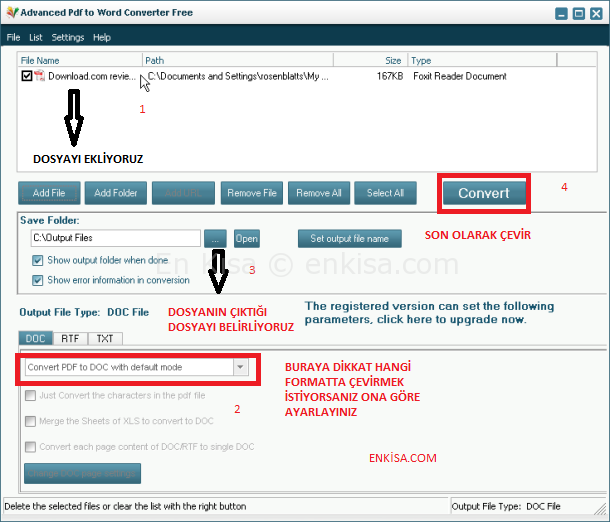Click the app logo in the title bar
The height and width of the screenshot is (522, 610).
[12, 12]
